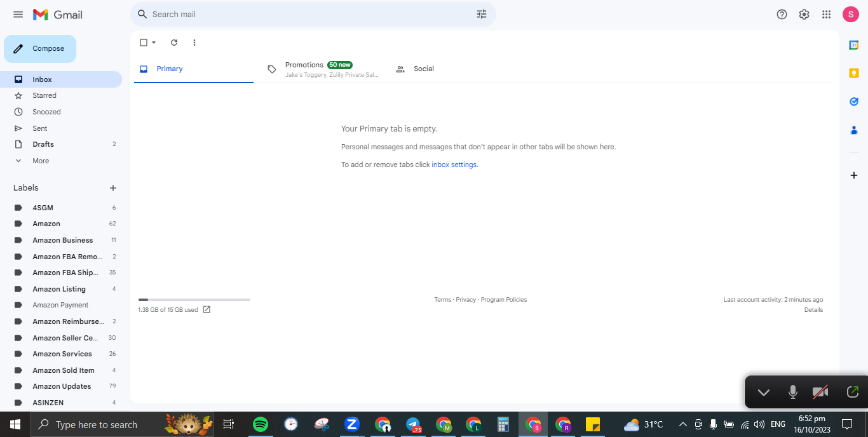Click the green share icon in call bar
The height and width of the screenshot is (437, 868).
point(853,393)
